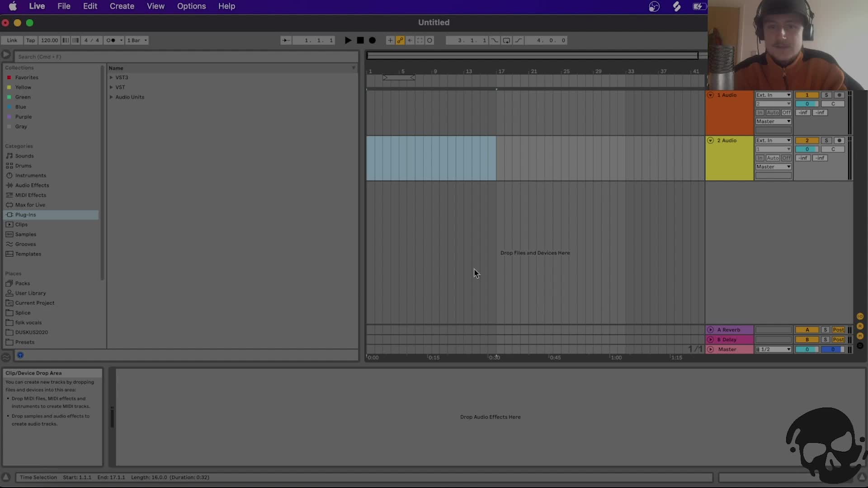Show or hide the In/Out section
868x488 pixels.
tap(860, 316)
